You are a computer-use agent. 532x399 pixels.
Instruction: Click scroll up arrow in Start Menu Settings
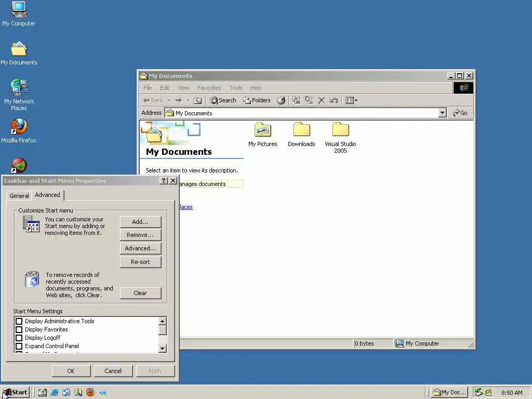click(x=163, y=321)
